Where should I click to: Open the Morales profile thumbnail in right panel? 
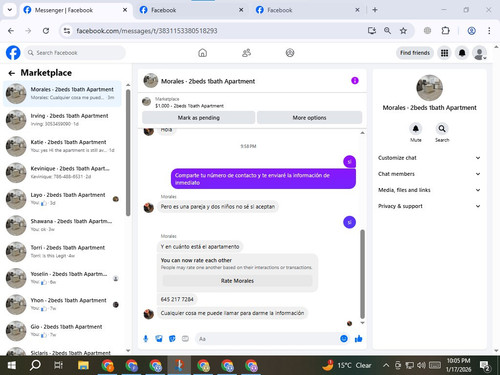429,88
